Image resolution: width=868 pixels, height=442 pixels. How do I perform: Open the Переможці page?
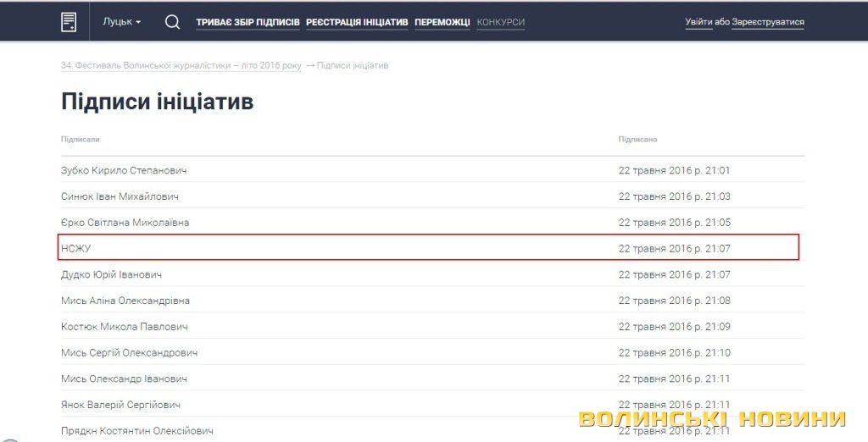pyautogui.click(x=442, y=23)
